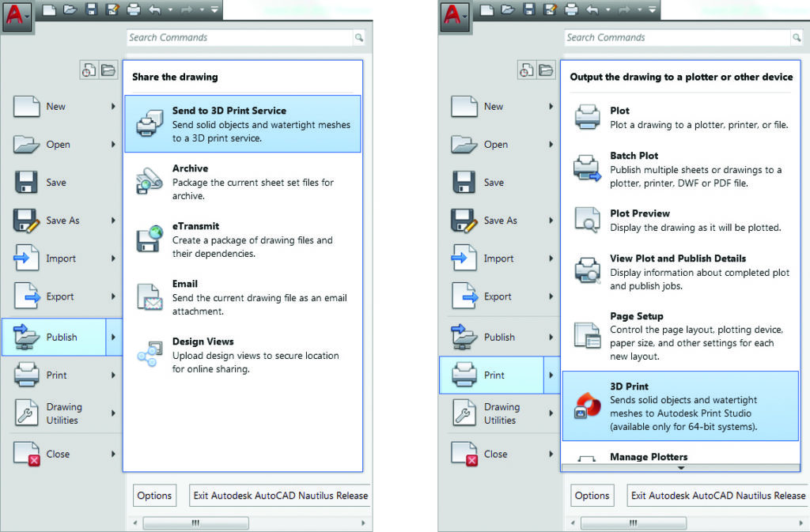Click the Email drawing attachment icon
Image resolution: width=810 pixels, height=532 pixels.
pyautogui.click(x=150, y=297)
